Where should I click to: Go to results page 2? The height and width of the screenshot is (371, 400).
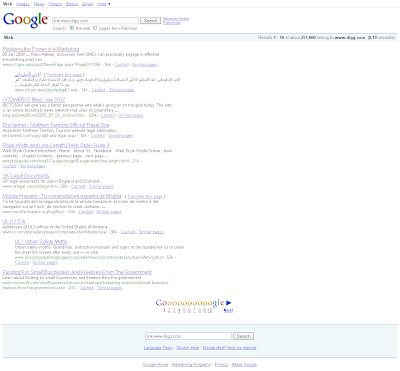[x=169, y=310]
